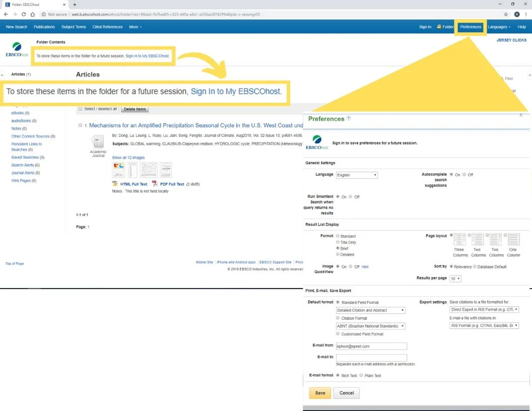Choose Detailed result format
The height and width of the screenshot is (411, 532).
coord(338,254)
